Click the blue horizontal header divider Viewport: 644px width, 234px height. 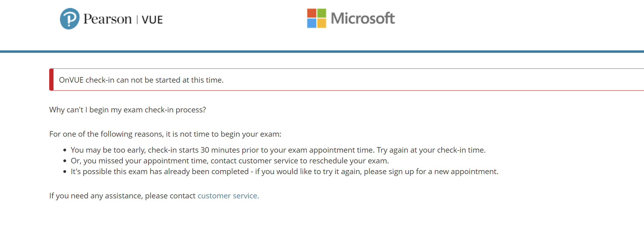pyautogui.click(x=322, y=52)
